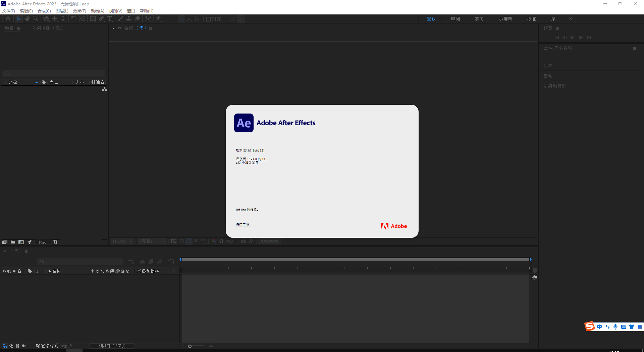The height and width of the screenshot is (352, 644).
Task: Toggle the View Axis mode button
Action: [197, 19]
